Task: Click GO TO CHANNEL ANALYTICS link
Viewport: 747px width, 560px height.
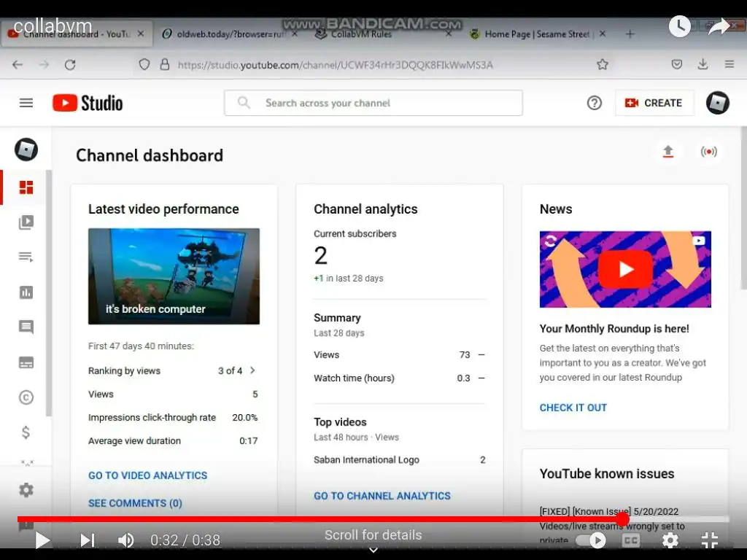Action: (x=382, y=496)
